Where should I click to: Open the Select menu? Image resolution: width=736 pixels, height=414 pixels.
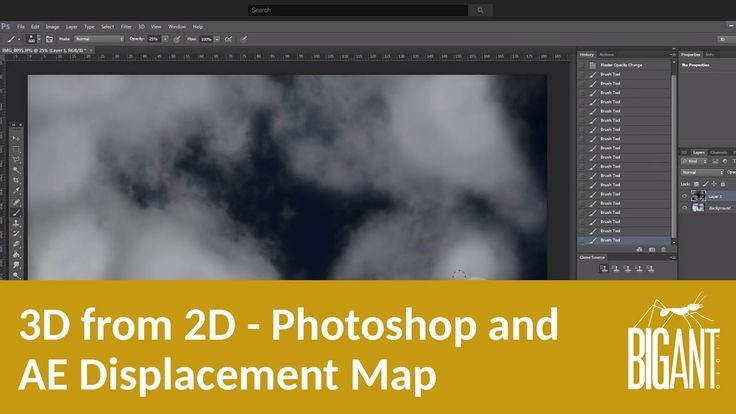107,27
